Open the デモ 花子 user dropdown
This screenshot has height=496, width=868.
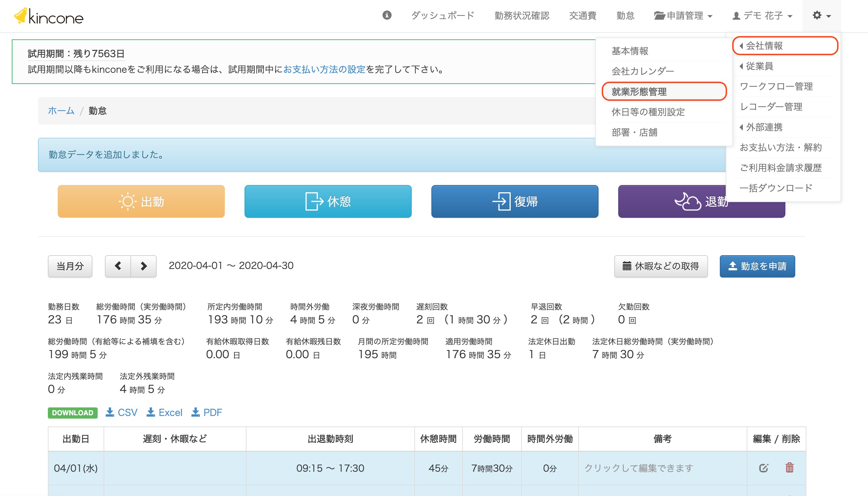[762, 16]
